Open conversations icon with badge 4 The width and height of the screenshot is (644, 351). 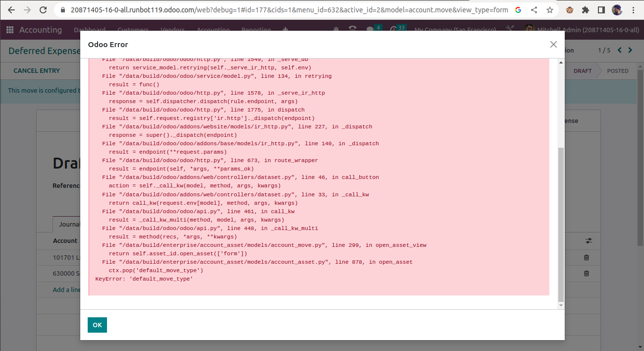[x=373, y=29]
